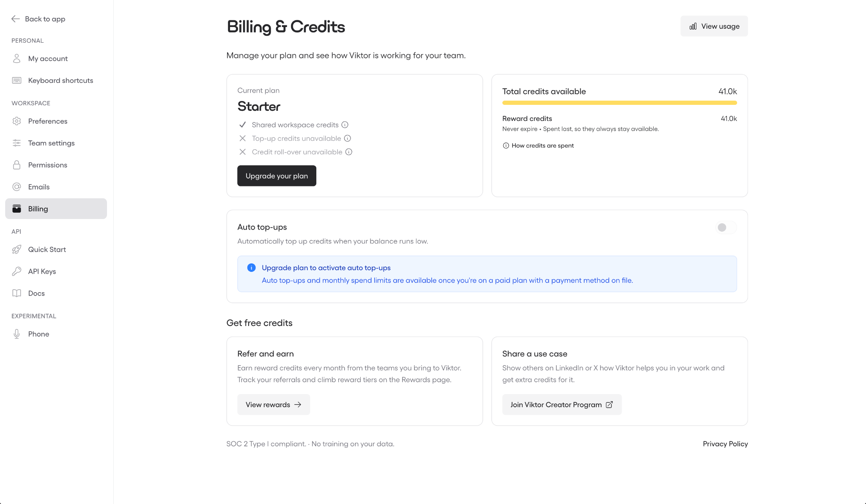Click the Docs book icon
Viewport: 866px width, 504px height.
[16, 293]
